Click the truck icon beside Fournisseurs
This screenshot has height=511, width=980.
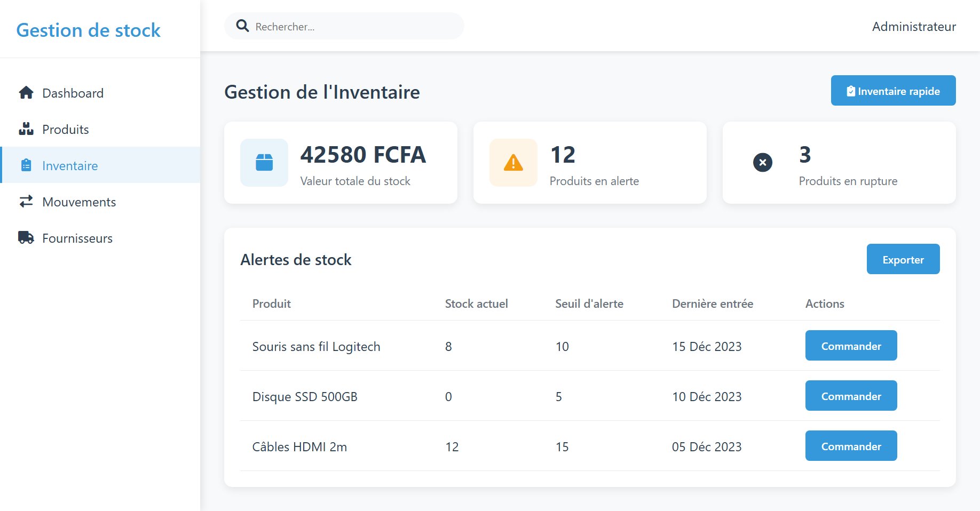tap(26, 238)
